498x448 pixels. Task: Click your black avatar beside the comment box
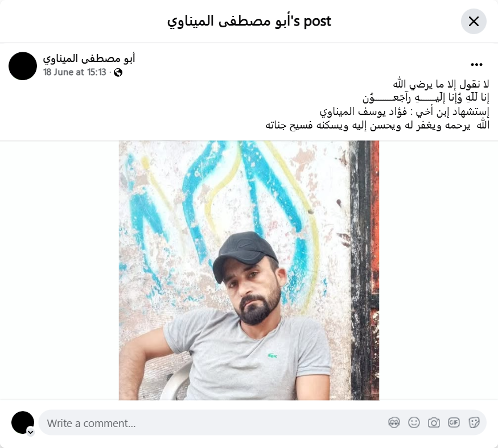click(23, 422)
